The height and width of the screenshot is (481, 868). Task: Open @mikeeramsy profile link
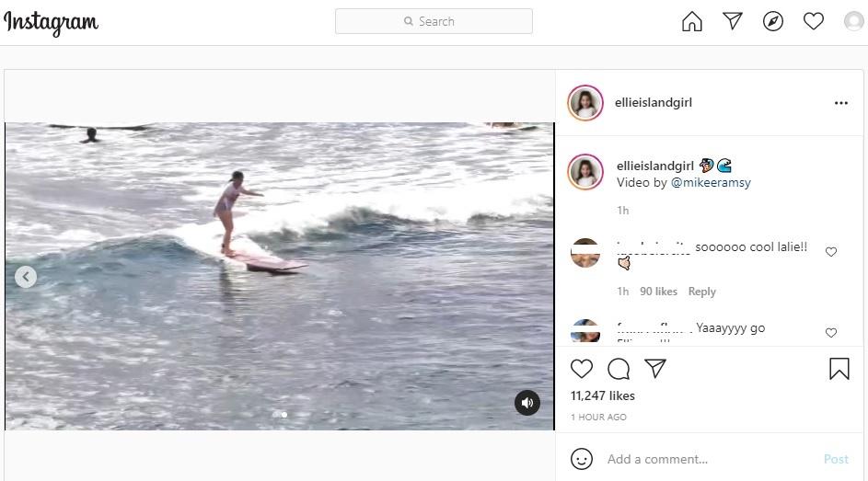(711, 183)
